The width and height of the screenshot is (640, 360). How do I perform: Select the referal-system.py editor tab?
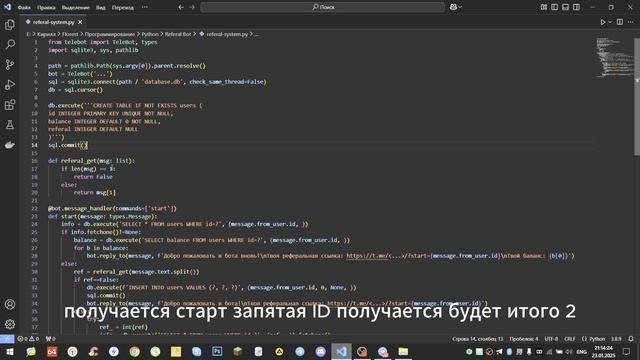[x=53, y=22]
